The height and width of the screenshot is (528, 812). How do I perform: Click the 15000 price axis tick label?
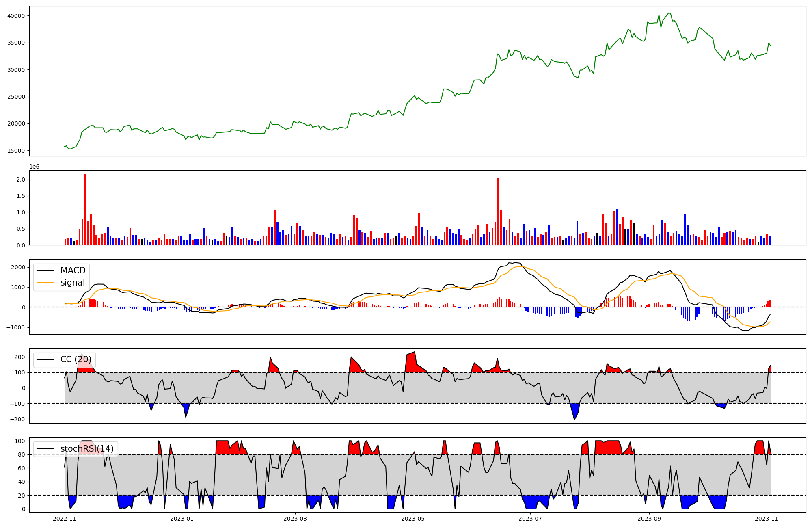tap(16, 151)
